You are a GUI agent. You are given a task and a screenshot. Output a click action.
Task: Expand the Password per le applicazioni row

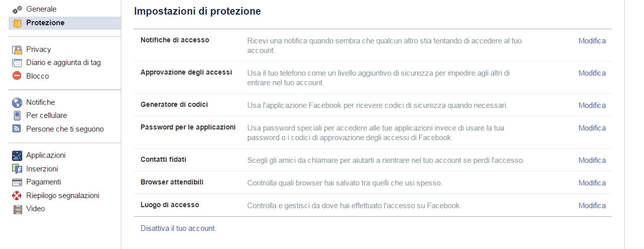(373, 133)
